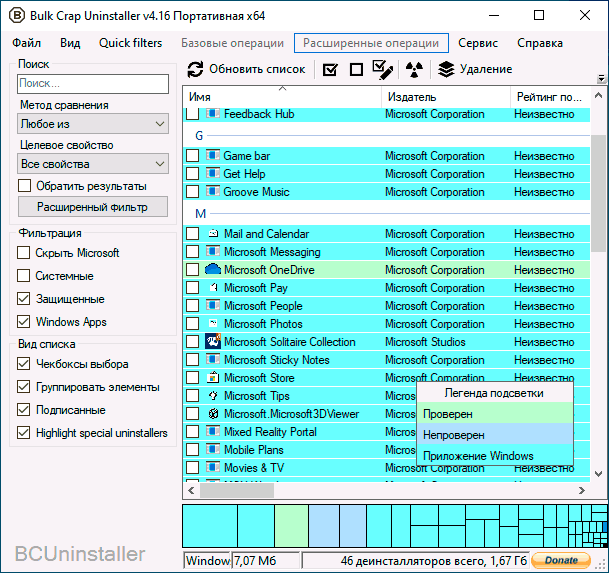Click the Microsoft Tips lightbulb icon
This screenshot has height=573, width=609.
pyautogui.click(x=213, y=395)
